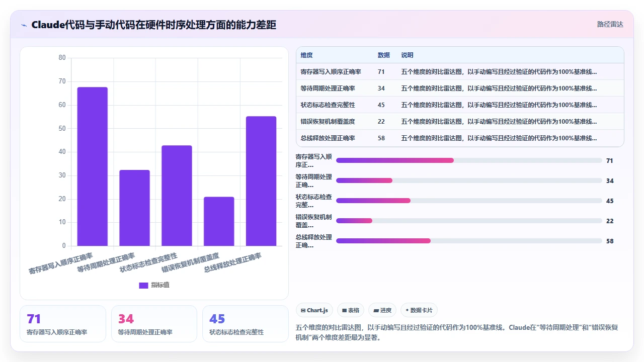Viewport: 644px width, 362px height.
Task: Click the 寄存器写入顺序正确率 chart bar
Action: pyautogui.click(x=92, y=166)
